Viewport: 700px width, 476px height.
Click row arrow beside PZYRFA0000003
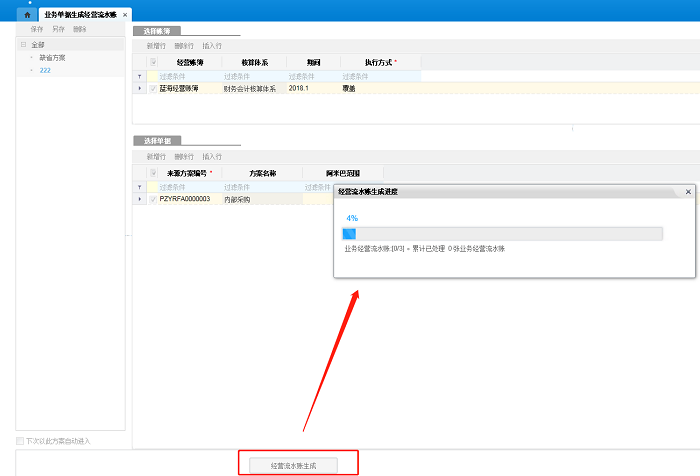pyautogui.click(x=139, y=200)
